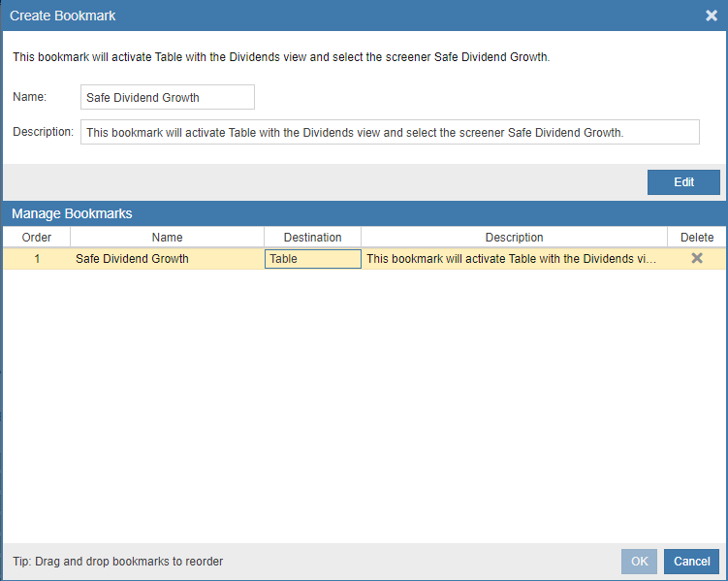728x581 pixels.
Task: Click the Order column header
Action: tap(37, 238)
